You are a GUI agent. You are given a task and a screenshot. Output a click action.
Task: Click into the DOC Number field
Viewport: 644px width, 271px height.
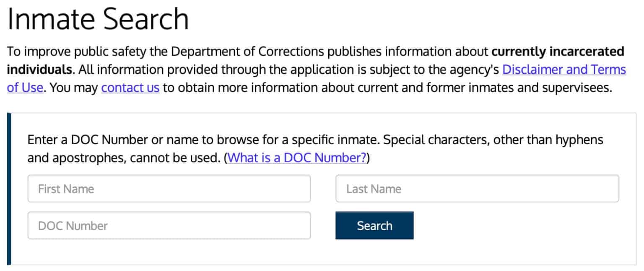(x=169, y=225)
